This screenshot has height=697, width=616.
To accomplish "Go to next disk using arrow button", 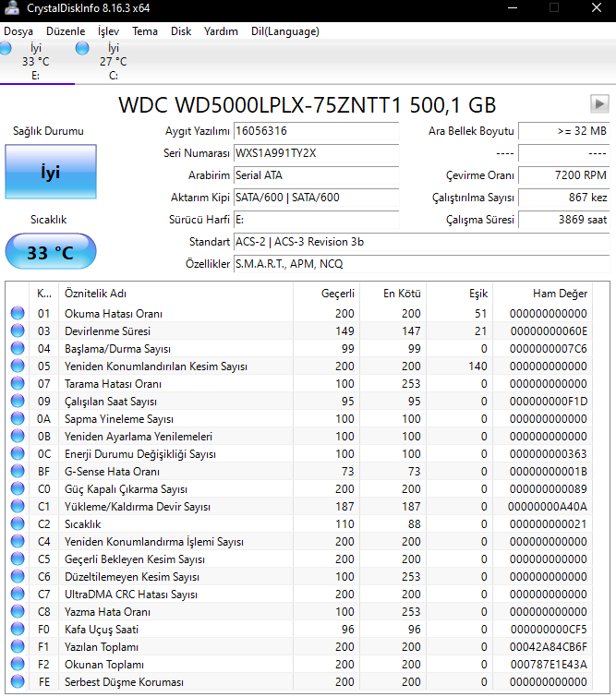I will 599,104.
